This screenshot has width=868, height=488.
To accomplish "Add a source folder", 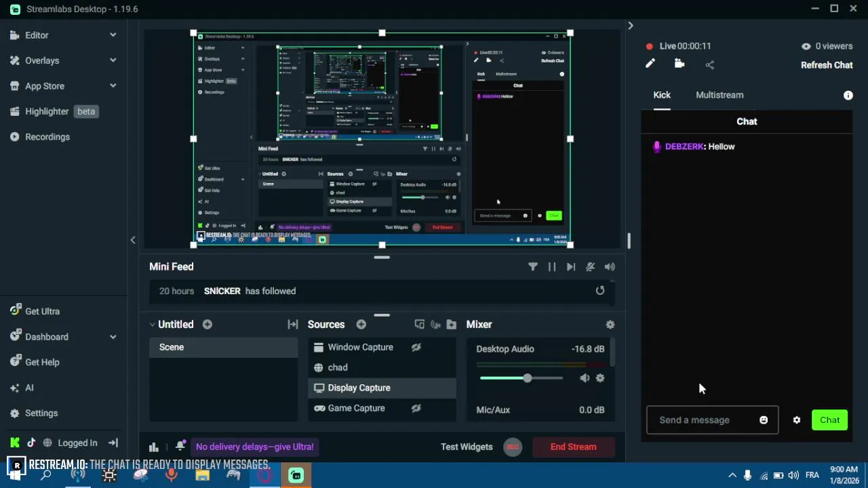I will coord(452,325).
